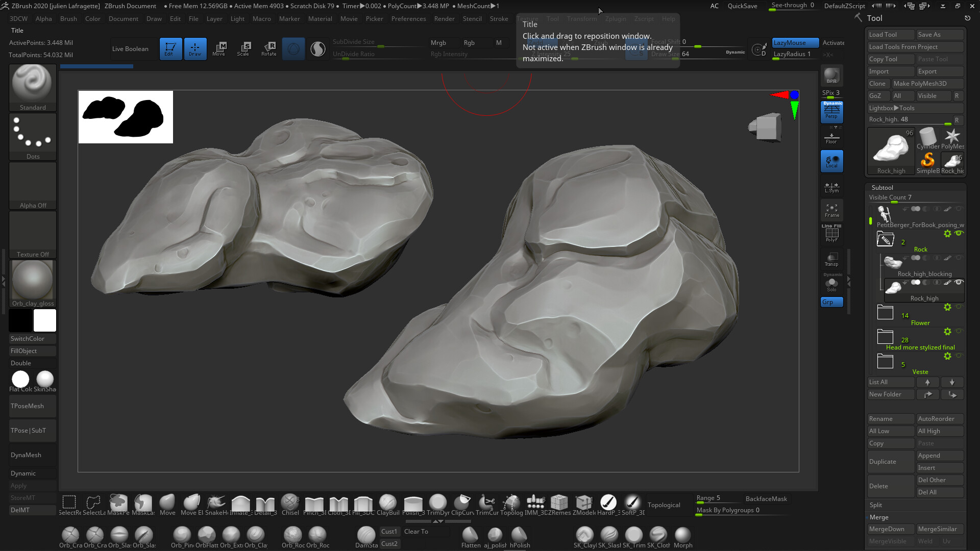Select the white secondary color swatch
Viewport: 980px width, 551px height.
tap(45, 320)
